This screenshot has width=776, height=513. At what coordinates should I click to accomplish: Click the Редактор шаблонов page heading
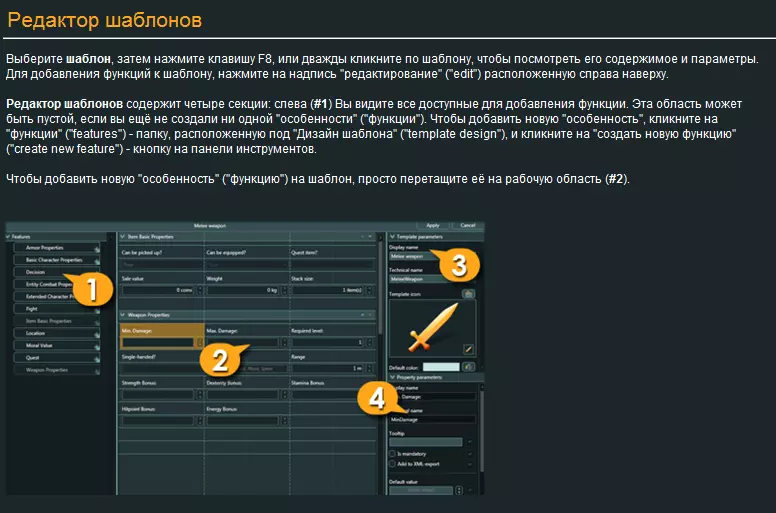pyautogui.click(x=104, y=20)
